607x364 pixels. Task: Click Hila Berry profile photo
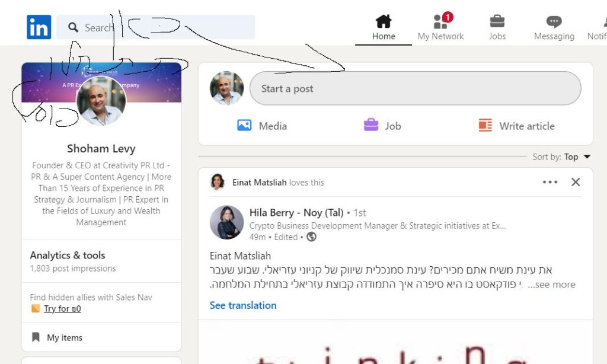tap(226, 222)
